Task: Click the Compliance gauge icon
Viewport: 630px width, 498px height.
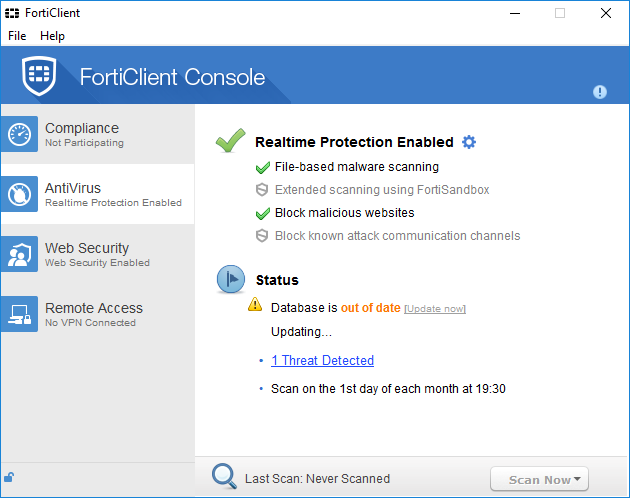Action: coord(19,134)
